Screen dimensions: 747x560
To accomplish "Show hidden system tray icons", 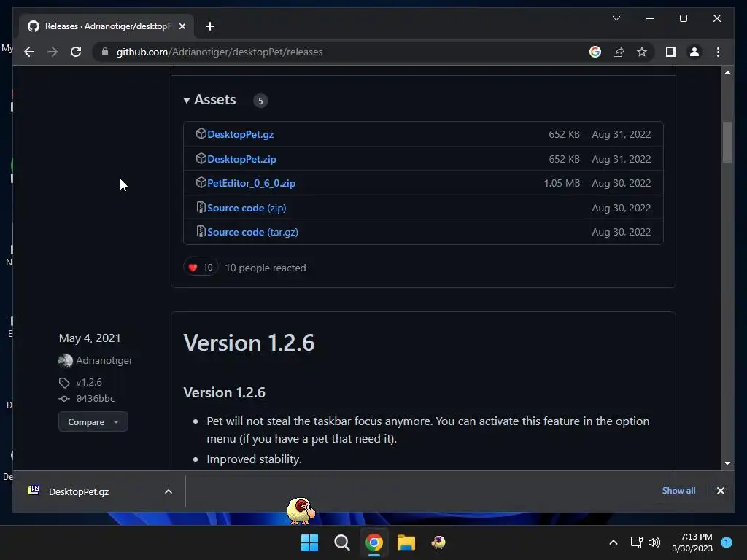I will tap(613, 542).
